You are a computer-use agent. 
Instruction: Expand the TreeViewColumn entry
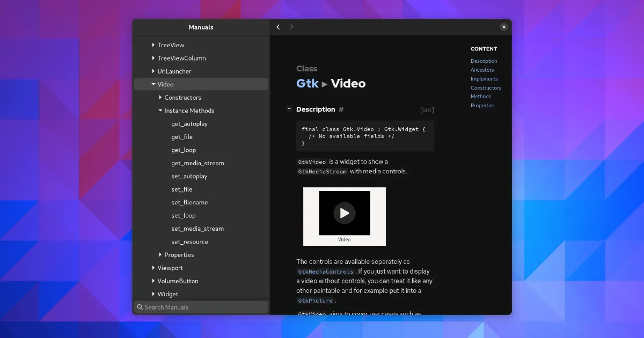tap(153, 58)
